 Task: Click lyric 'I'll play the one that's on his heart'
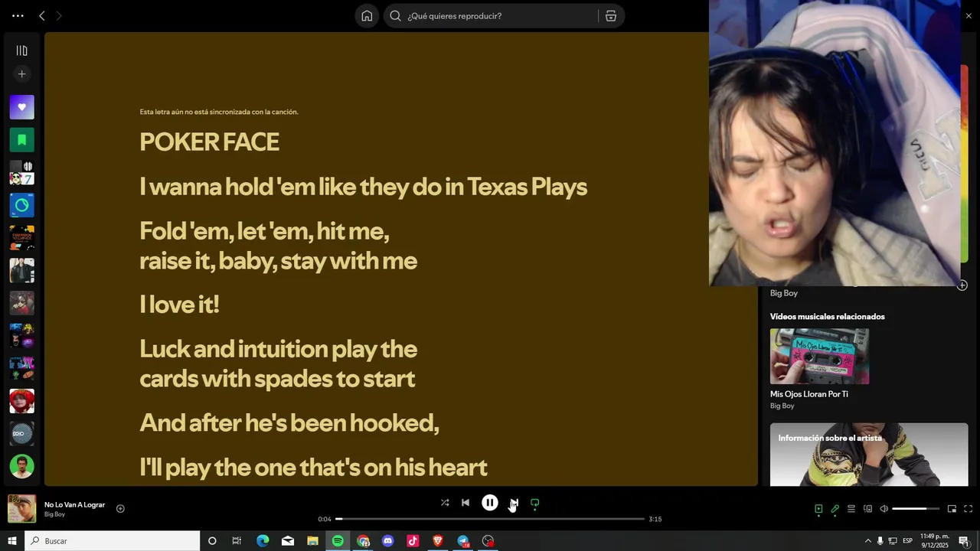coord(313,467)
